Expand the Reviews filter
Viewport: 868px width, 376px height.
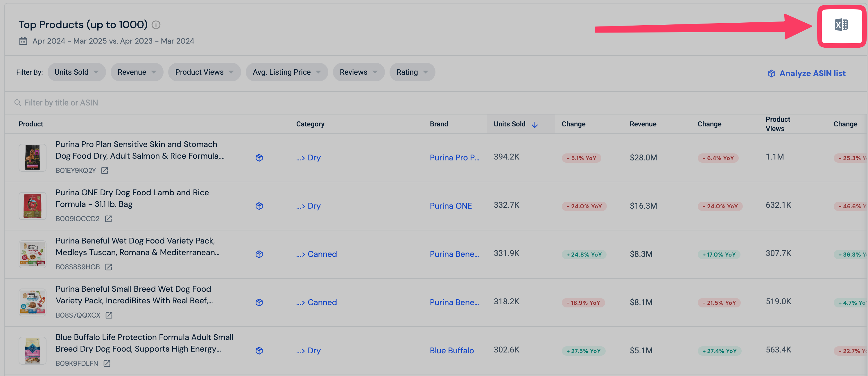(x=358, y=72)
